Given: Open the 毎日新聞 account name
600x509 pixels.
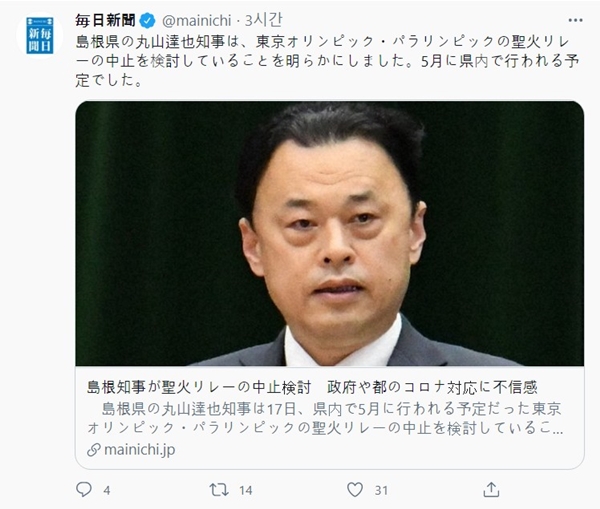Looking at the screenshot, I should point(105,20).
